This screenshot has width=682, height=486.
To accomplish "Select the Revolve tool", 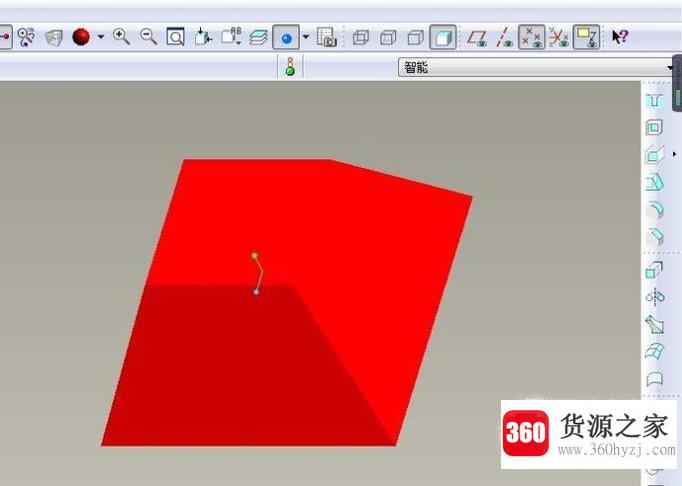I will [655, 297].
